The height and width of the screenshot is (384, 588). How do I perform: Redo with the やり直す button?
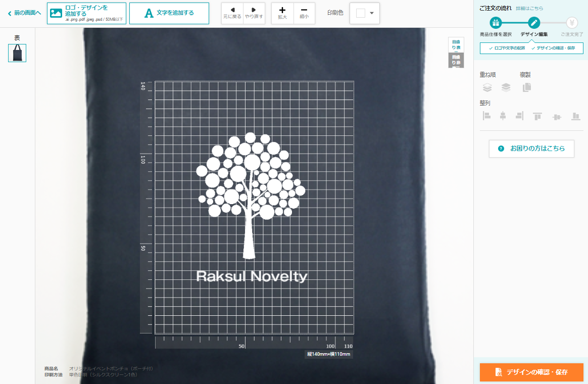(x=254, y=14)
